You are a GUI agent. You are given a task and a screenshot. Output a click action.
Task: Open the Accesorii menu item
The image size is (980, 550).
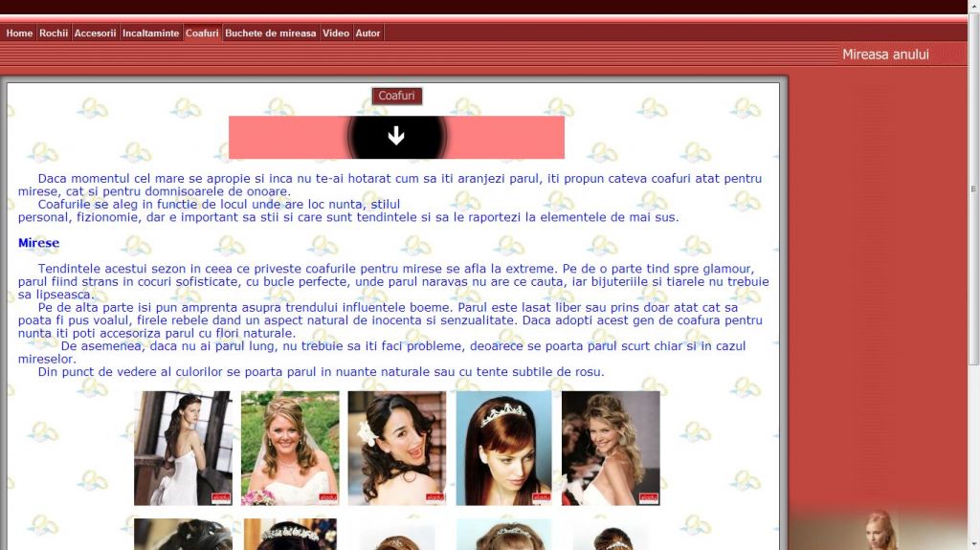point(96,33)
